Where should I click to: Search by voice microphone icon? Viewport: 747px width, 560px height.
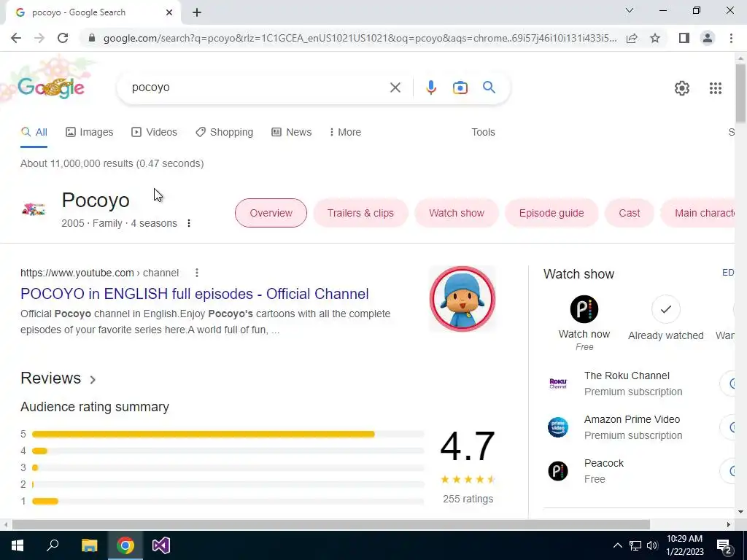click(430, 87)
